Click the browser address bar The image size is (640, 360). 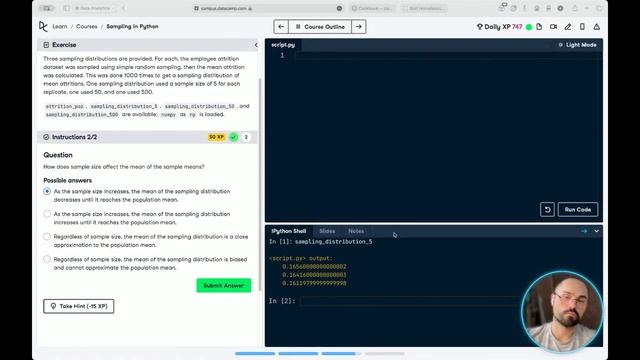267,8
